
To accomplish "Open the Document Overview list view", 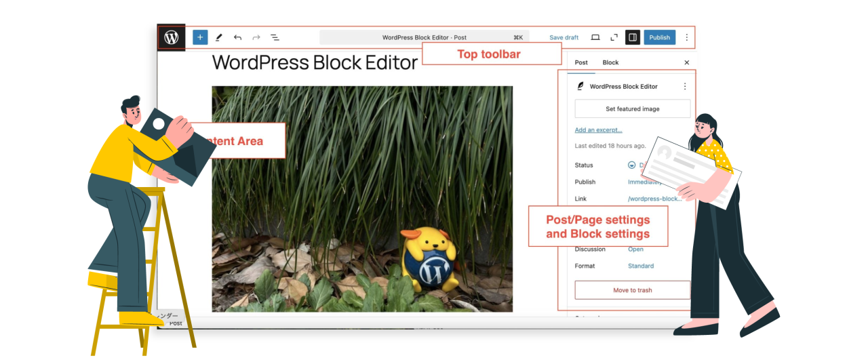I will point(275,38).
